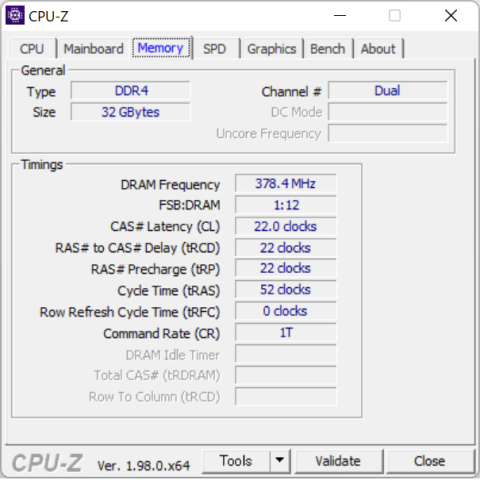Click the CAS# Latency value field
The height and width of the screenshot is (480, 480).
(x=286, y=226)
